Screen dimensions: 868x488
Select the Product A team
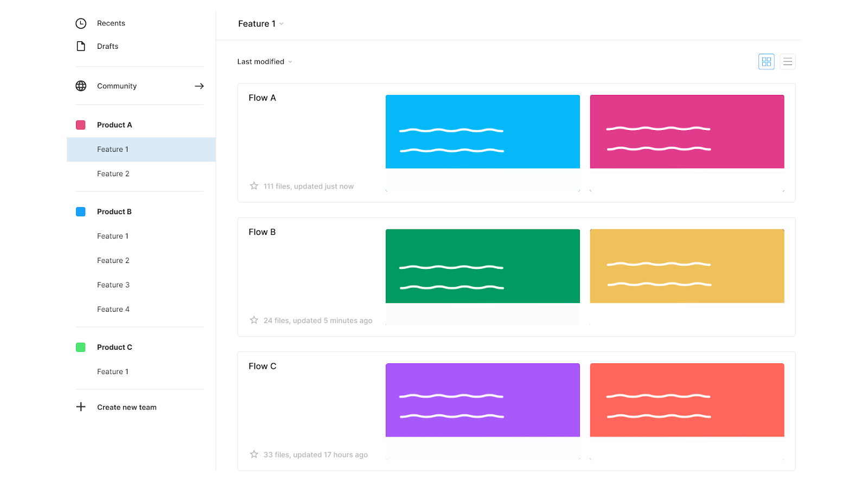point(114,125)
